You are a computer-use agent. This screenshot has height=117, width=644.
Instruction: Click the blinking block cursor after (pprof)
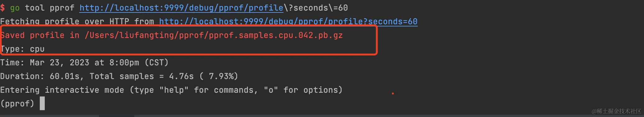coord(42,103)
